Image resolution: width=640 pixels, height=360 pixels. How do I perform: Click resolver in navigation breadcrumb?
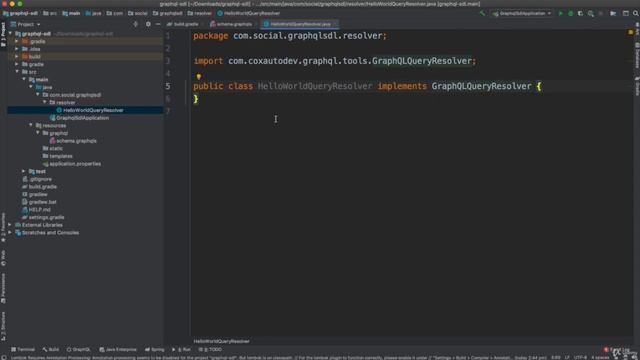pos(200,13)
